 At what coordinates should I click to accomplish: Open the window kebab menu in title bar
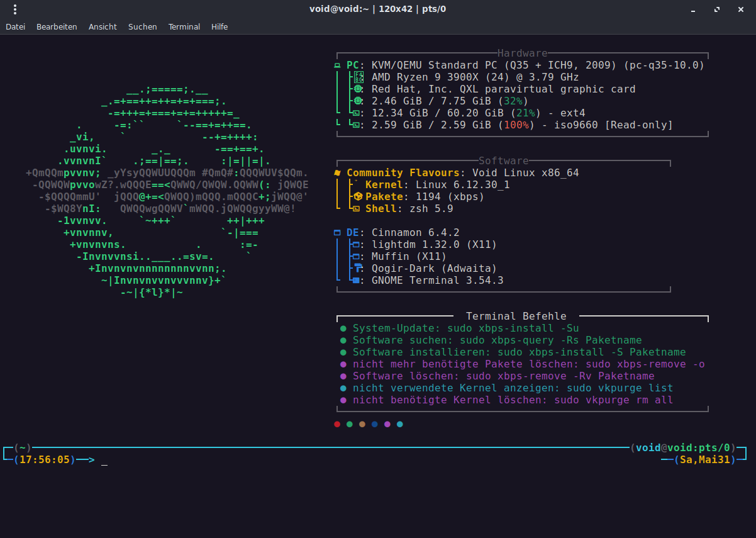pyautogui.click(x=14, y=9)
